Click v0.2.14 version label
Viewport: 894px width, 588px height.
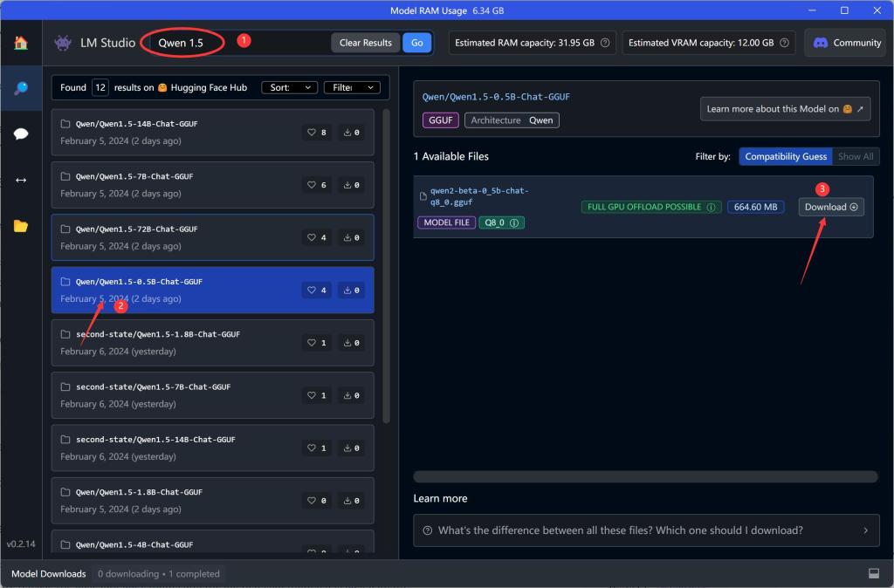click(21, 544)
